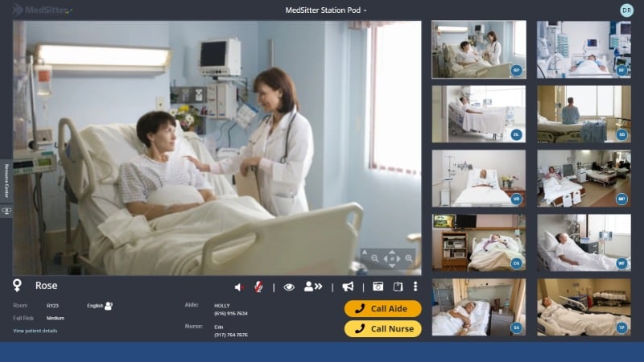Click the transfer patient icon
This screenshot has height=362, width=644.
click(312, 287)
